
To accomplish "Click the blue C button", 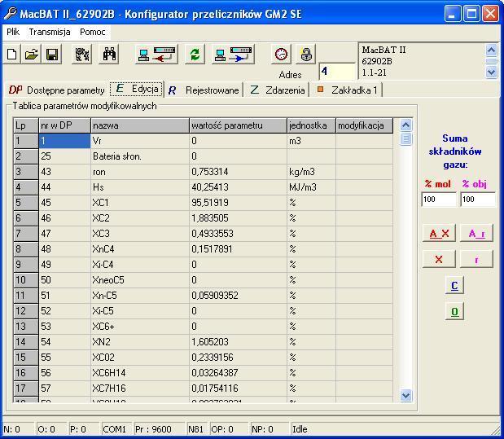I will pyautogui.click(x=454, y=285).
